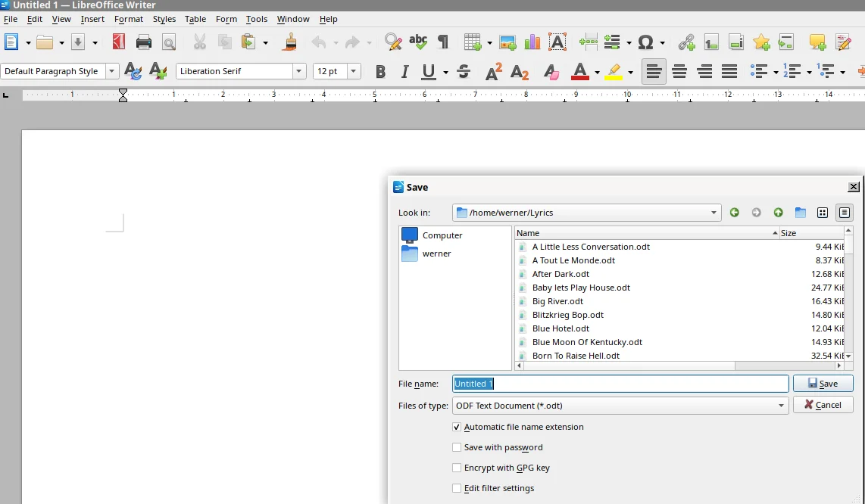This screenshot has height=504, width=865.
Task: Toggle Underline formatting
Action: pos(429,71)
